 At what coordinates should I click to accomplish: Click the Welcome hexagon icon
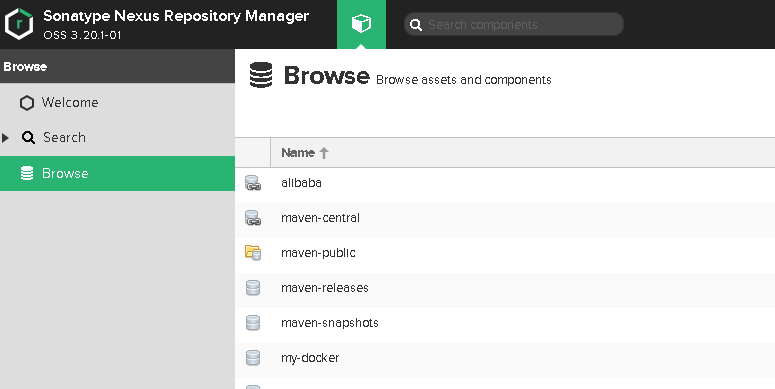27,103
